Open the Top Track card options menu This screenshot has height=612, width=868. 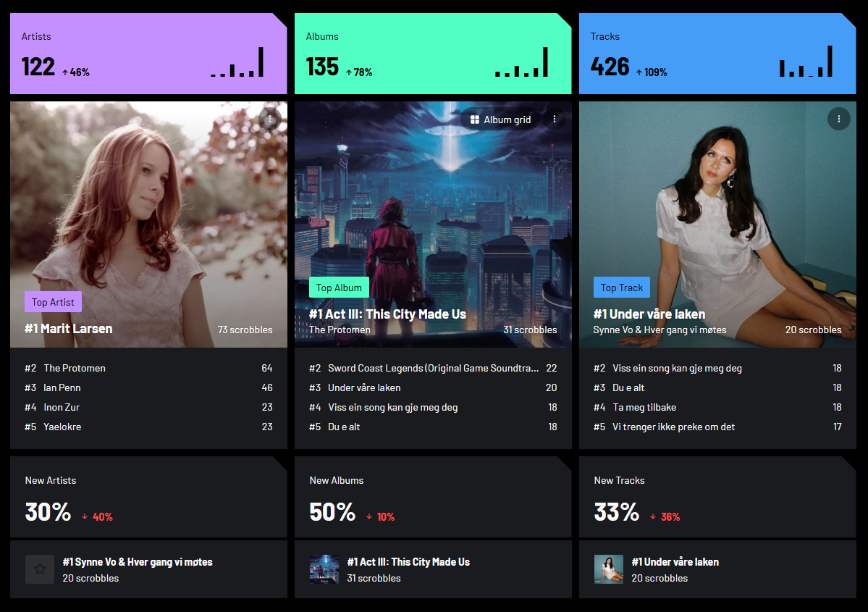tap(838, 119)
